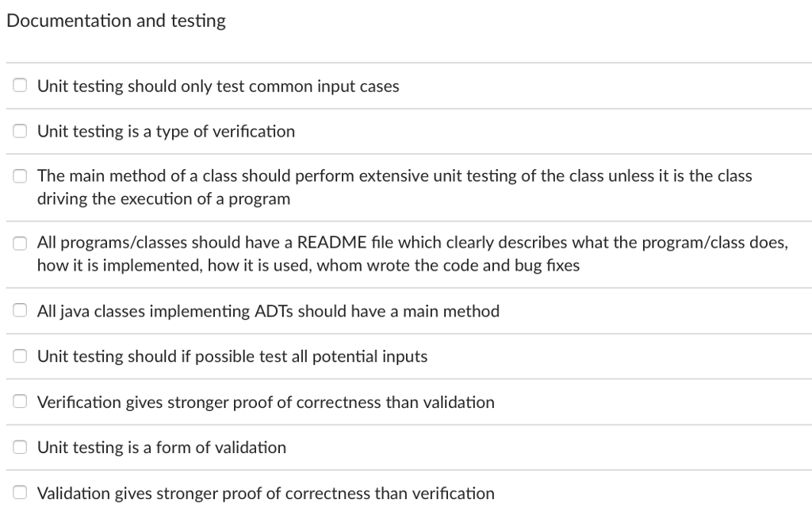Click the label about ADTs needing a main method
812x519 pixels.
click(x=267, y=311)
